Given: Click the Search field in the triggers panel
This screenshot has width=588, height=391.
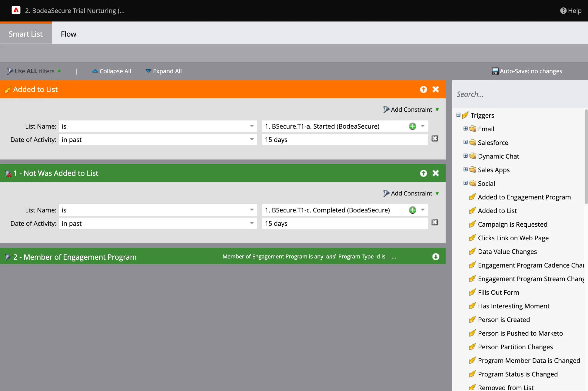Looking at the screenshot, I should click(x=520, y=94).
